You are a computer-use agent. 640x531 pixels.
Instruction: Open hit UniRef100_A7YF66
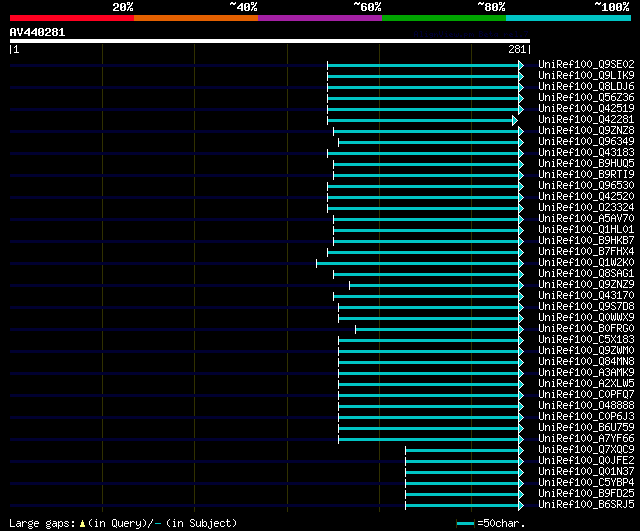tap(586, 439)
